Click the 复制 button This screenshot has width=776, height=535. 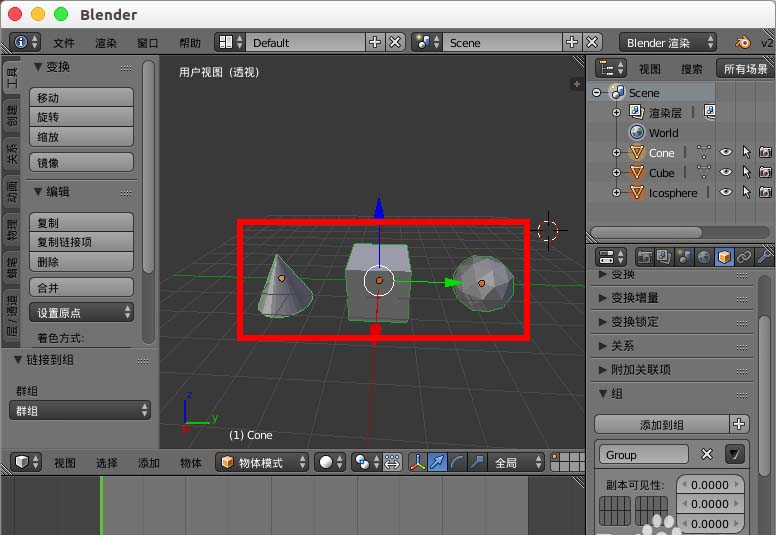pos(81,223)
